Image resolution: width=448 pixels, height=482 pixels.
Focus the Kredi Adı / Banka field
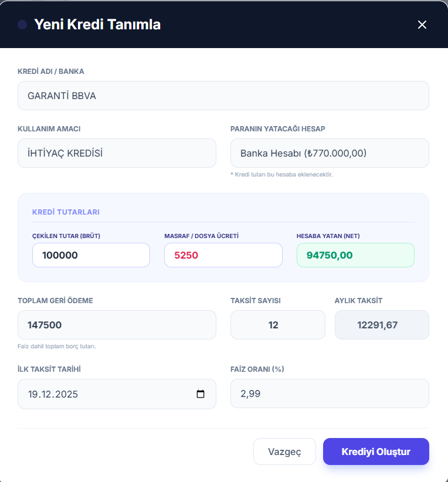pos(223,96)
